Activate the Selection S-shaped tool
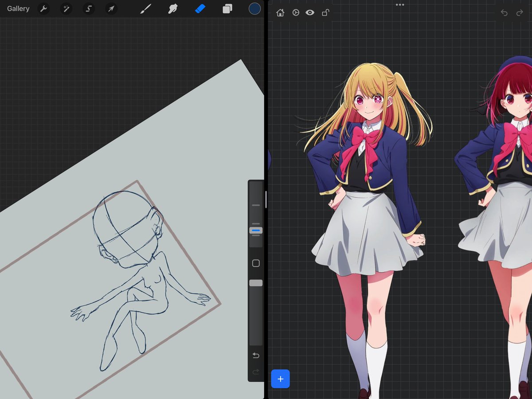Image resolution: width=532 pixels, height=399 pixels. tap(89, 9)
